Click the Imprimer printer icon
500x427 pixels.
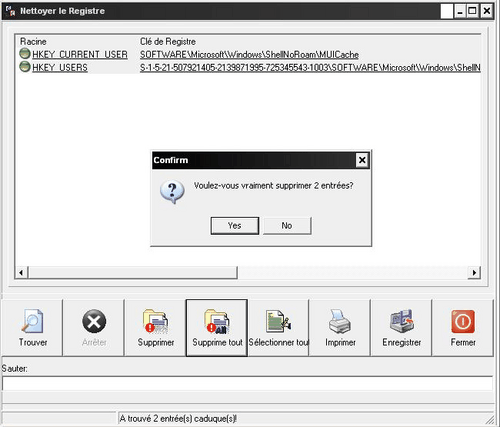[x=340, y=321]
